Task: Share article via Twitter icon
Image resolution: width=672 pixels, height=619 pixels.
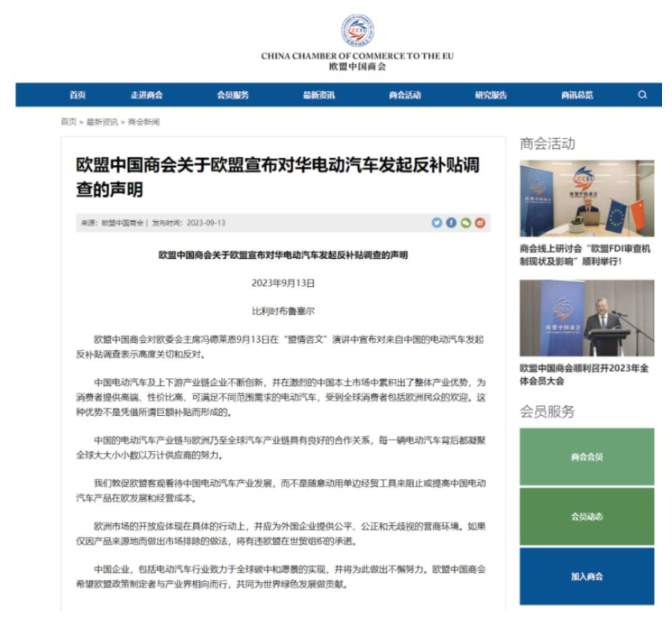Action: [x=437, y=223]
